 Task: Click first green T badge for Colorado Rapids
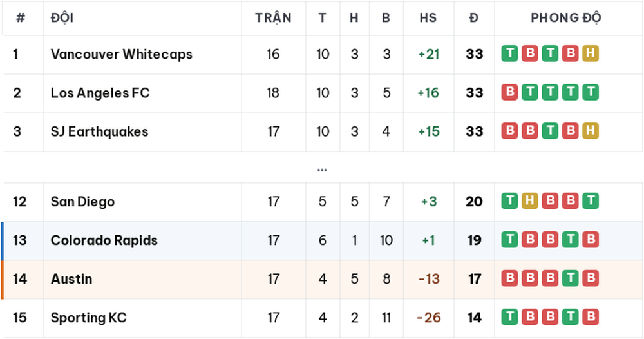509,239
